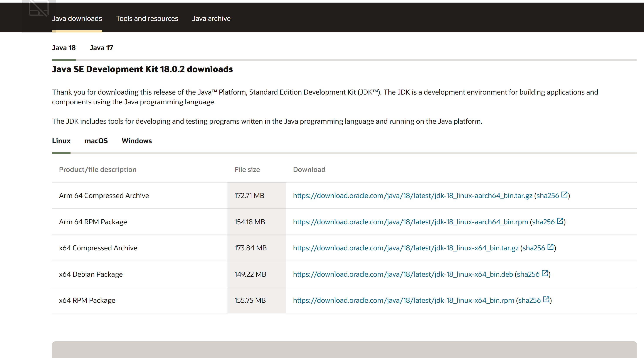This screenshot has width=644, height=358.
Task: Click the 'Java SE Development Kit 18.0.2 downloads' heading
Action: click(x=142, y=69)
